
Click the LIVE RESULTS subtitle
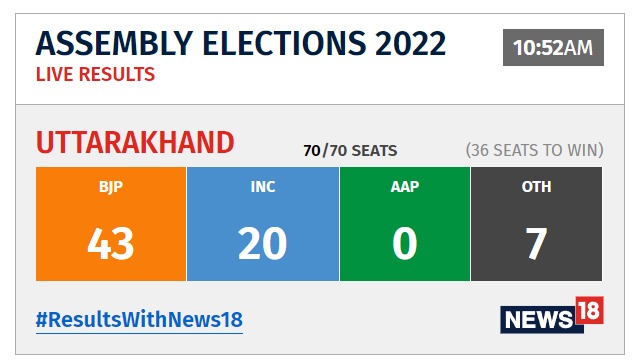click(x=95, y=74)
